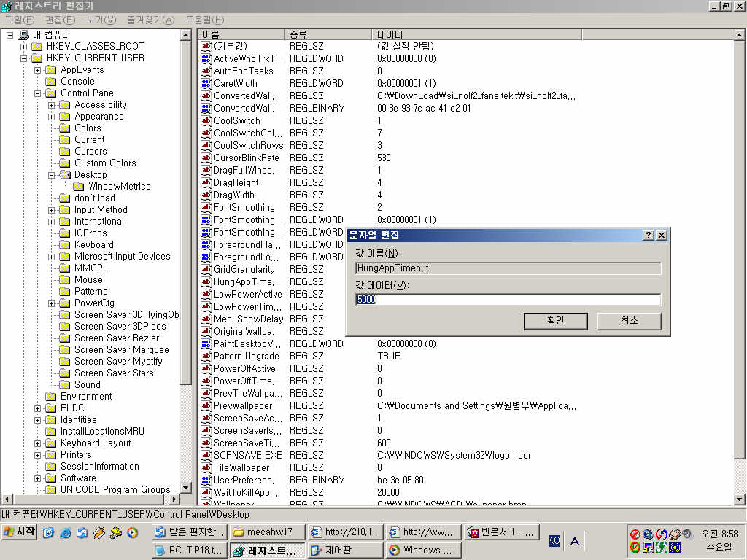Expand the Appearance key in the tree
The width and height of the screenshot is (747, 560).
pos(52,117)
